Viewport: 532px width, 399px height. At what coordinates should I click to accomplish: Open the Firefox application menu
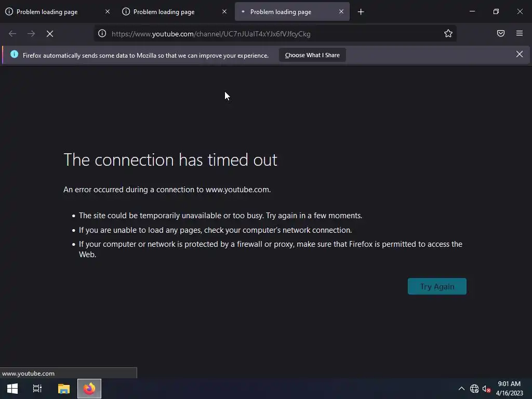tap(520, 33)
